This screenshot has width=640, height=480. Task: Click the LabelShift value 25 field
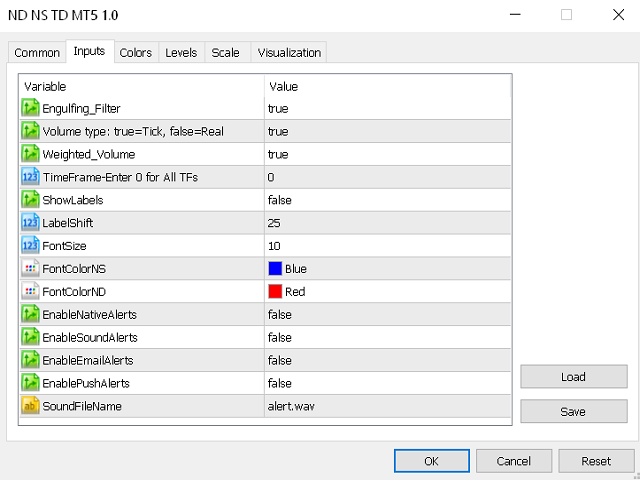pos(387,223)
